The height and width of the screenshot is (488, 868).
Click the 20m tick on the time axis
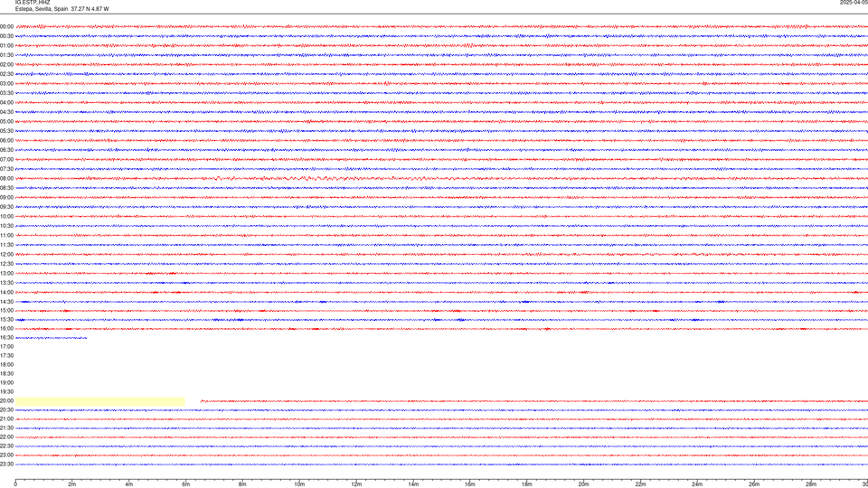click(583, 484)
